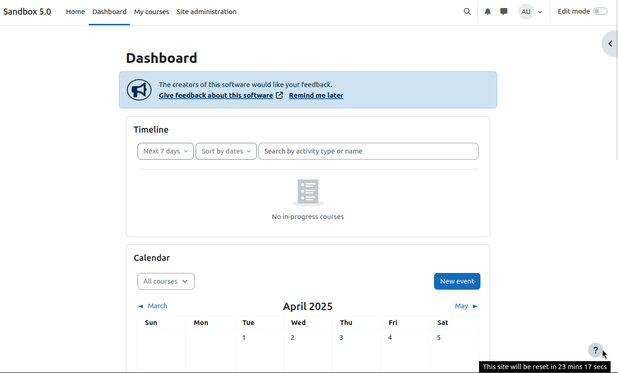Click calendar day 3
This screenshot has width=618, height=373.
341,338
